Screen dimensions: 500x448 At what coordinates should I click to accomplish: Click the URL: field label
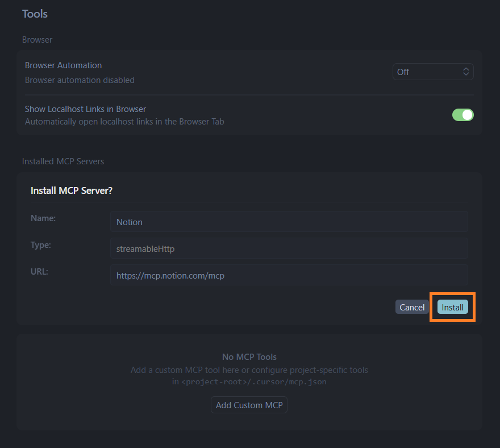(39, 271)
